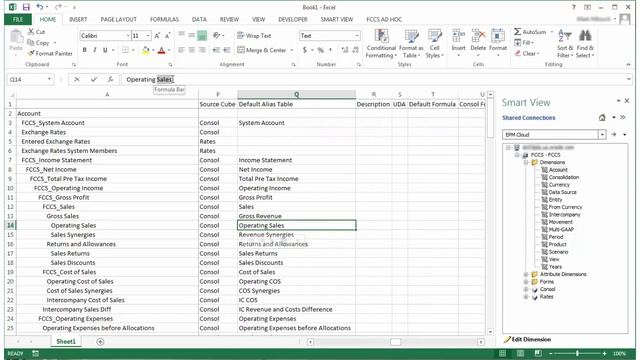Apply percent style format
The height and width of the screenshot is (360, 640).
click(320, 50)
